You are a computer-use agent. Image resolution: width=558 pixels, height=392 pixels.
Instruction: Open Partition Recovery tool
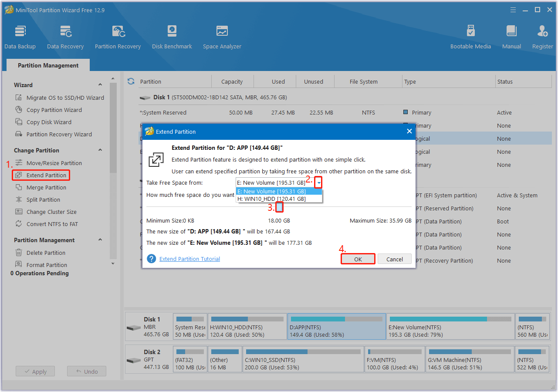pyautogui.click(x=118, y=37)
